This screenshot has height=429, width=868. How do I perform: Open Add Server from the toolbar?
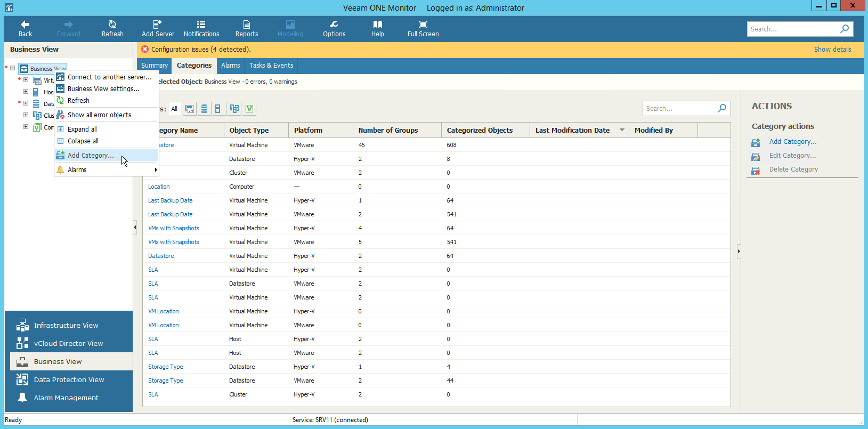(x=158, y=29)
